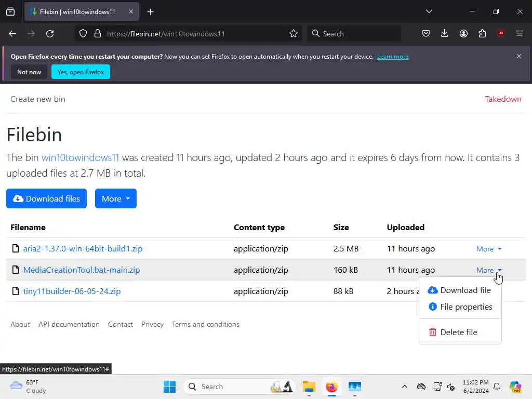
Task: Click the Download files button
Action: click(46, 198)
